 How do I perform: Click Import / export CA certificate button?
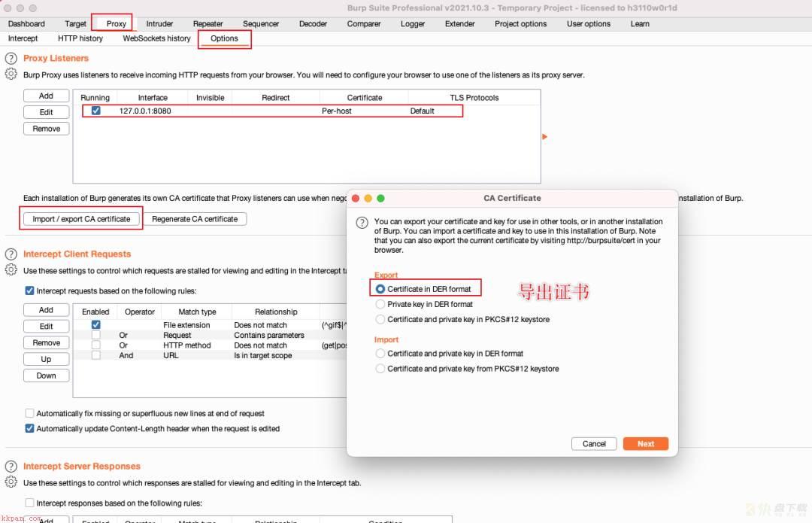tap(81, 219)
